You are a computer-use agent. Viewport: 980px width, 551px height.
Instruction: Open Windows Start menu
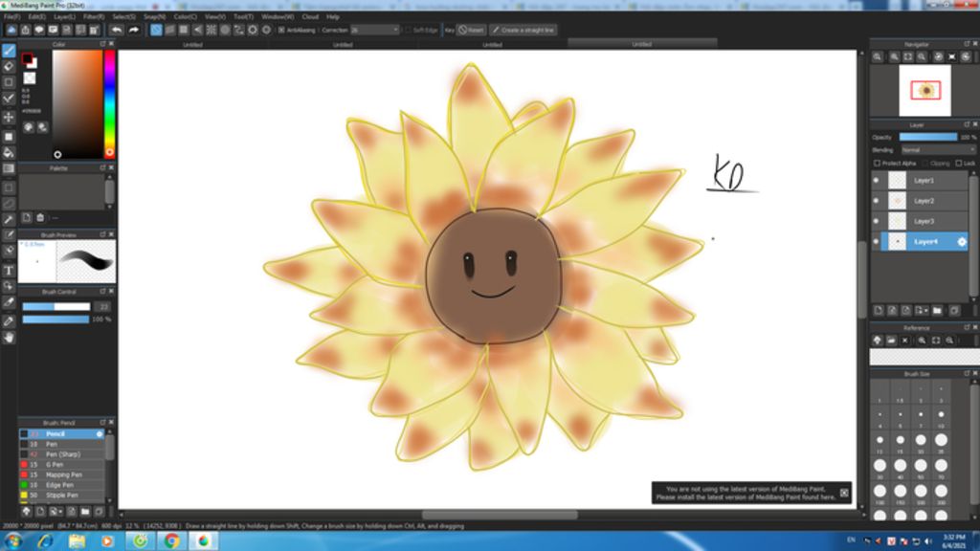pos(12,541)
